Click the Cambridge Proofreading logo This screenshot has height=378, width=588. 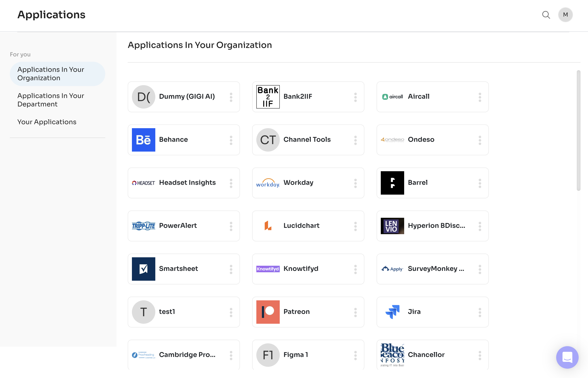143,355
